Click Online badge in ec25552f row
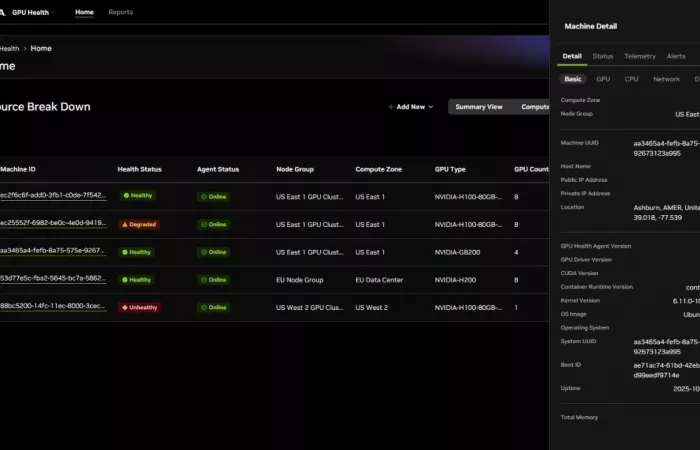This screenshot has height=450, width=700. [213, 224]
